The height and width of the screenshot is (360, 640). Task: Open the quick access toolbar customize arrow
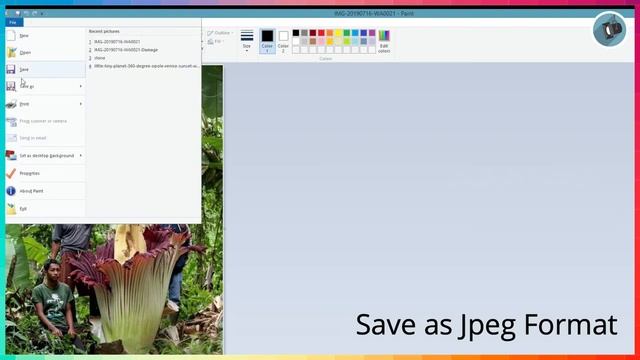point(42,13)
